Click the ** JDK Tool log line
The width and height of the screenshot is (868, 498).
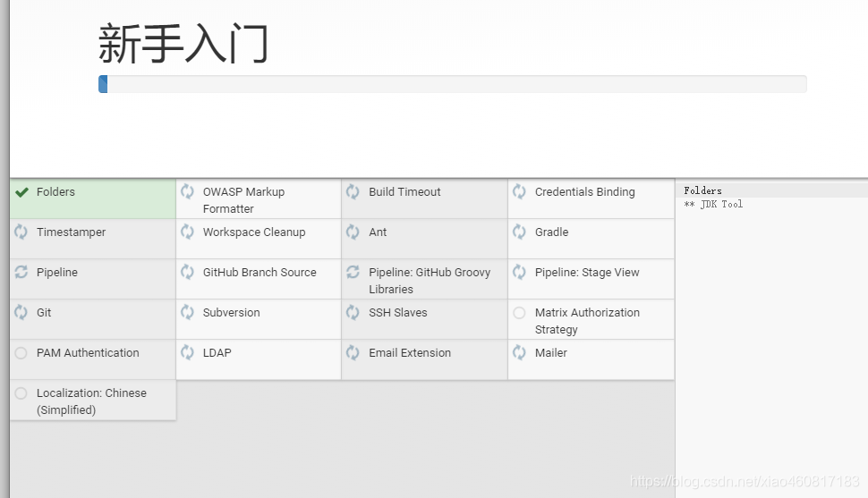tap(713, 204)
